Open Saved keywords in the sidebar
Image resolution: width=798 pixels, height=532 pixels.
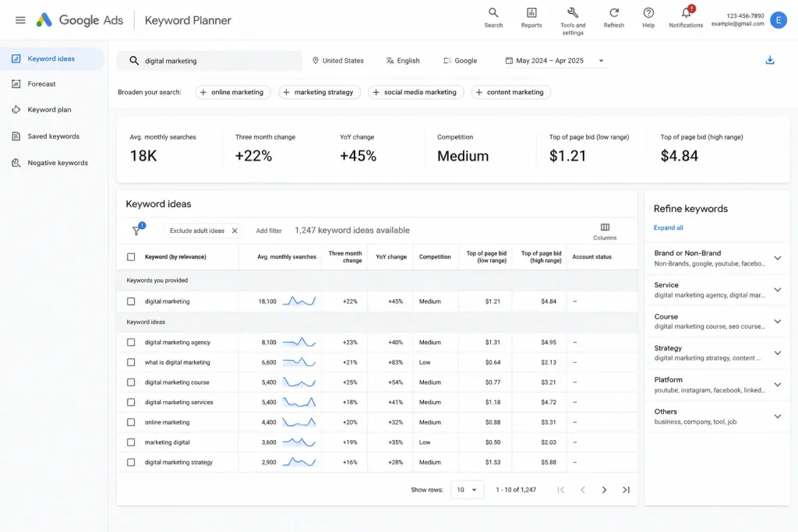pos(52,136)
